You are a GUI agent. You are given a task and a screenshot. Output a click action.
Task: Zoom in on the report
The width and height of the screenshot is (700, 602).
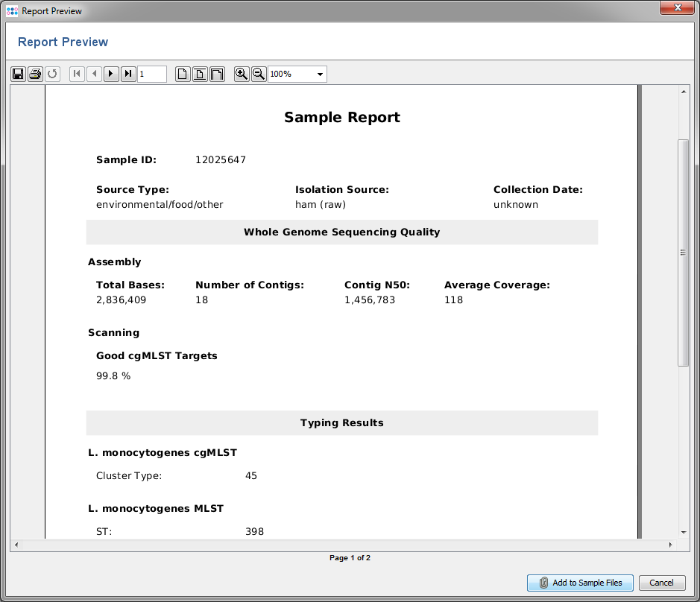pyautogui.click(x=242, y=74)
